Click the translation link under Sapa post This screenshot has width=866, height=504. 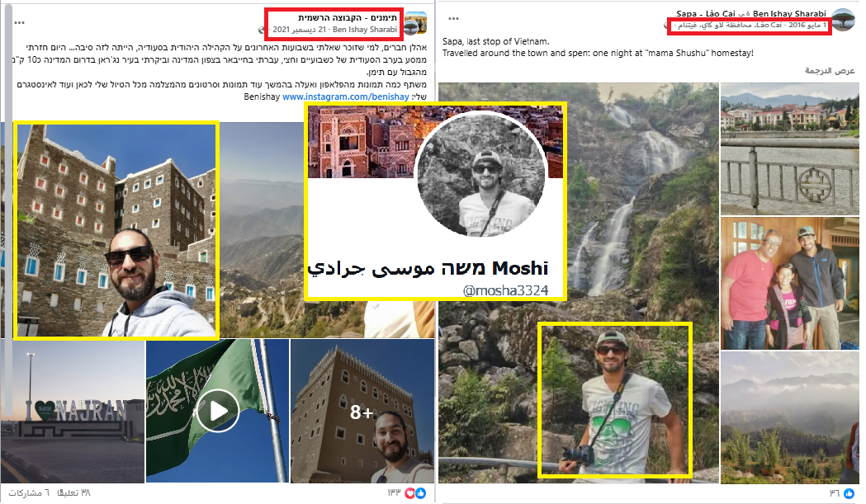(x=830, y=70)
